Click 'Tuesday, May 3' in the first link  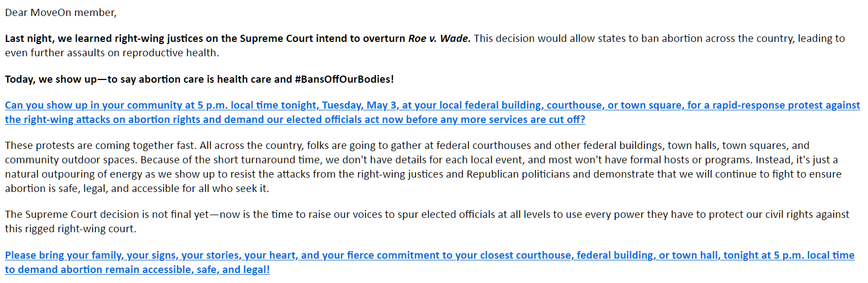(359, 105)
